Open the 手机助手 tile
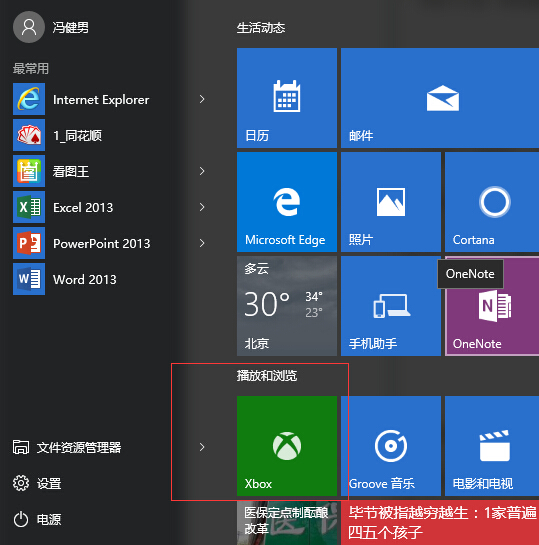This screenshot has width=539, height=545. pyautogui.click(x=391, y=306)
